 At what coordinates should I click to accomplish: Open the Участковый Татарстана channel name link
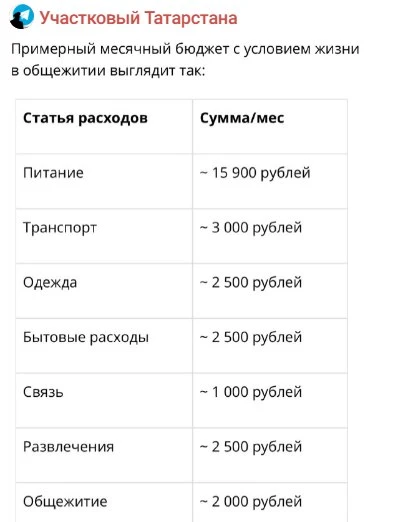138,18
